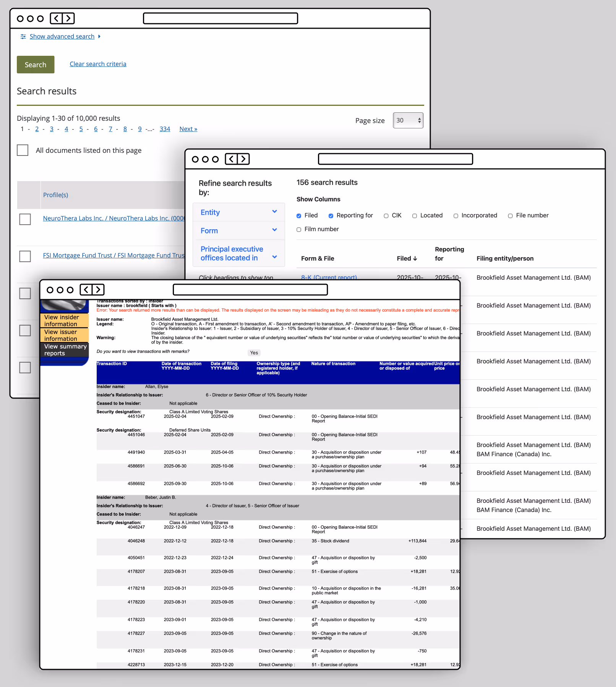
Task: Uncheck the Filed column checkbox
Action: pos(299,216)
